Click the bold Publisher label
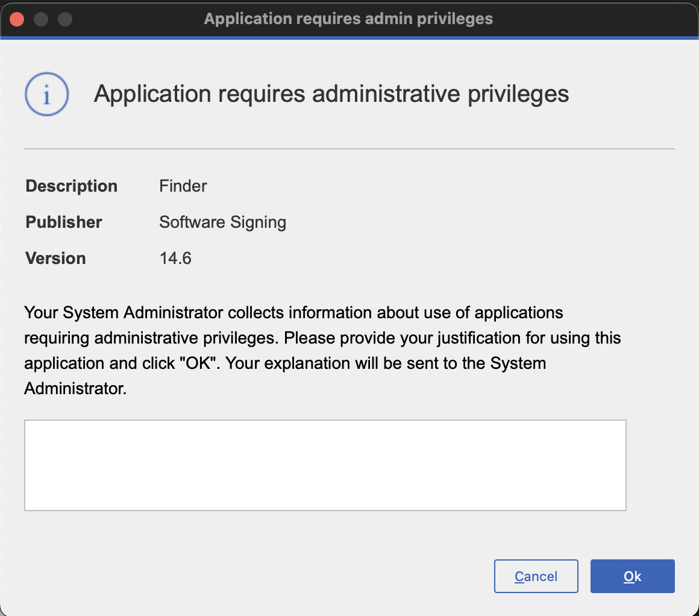The height and width of the screenshot is (616, 699). [x=63, y=222]
